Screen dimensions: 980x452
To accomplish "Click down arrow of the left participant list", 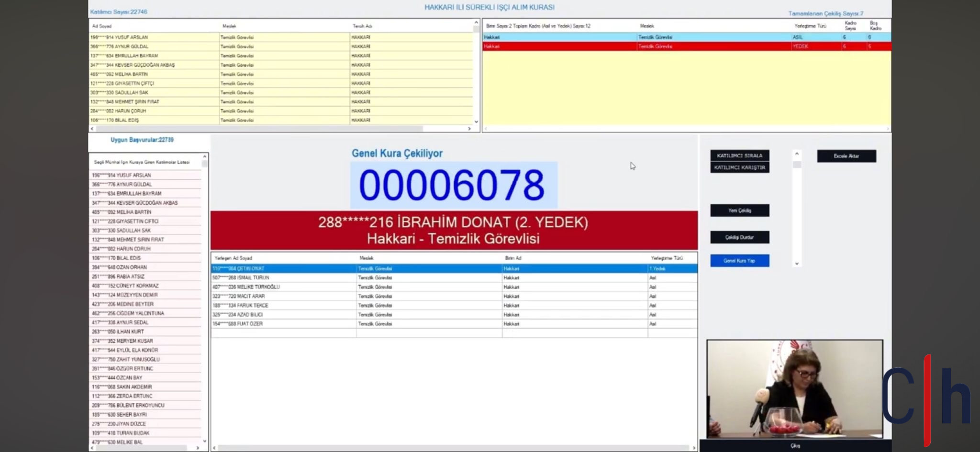I will pyautogui.click(x=205, y=441).
